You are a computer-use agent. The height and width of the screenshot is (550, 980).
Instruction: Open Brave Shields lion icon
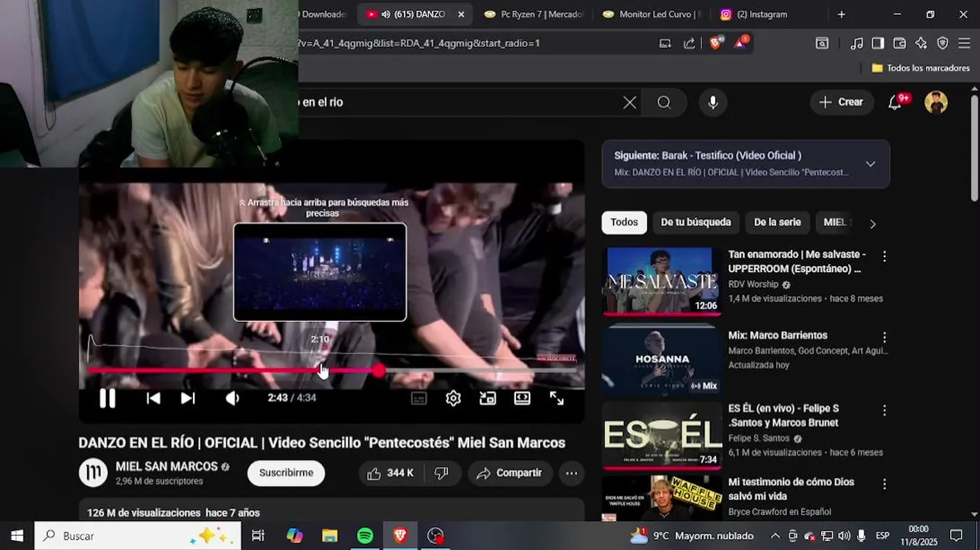pyautogui.click(x=714, y=44)
